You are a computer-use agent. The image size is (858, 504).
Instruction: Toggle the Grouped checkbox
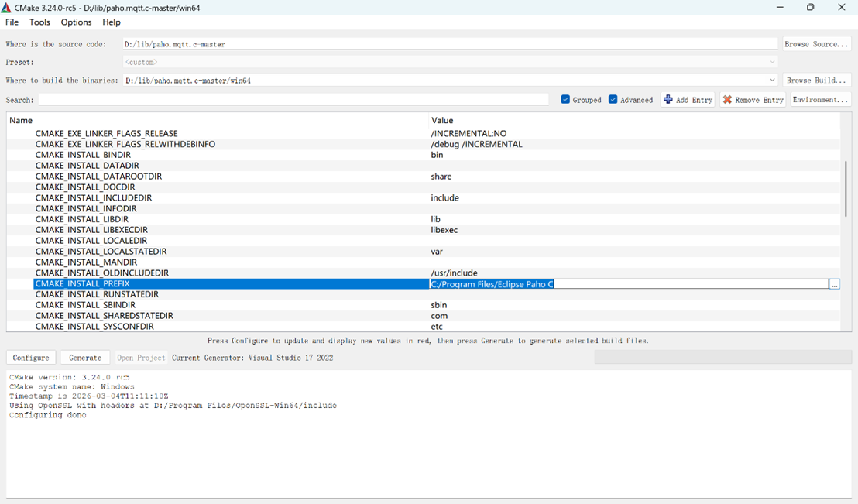565,100
